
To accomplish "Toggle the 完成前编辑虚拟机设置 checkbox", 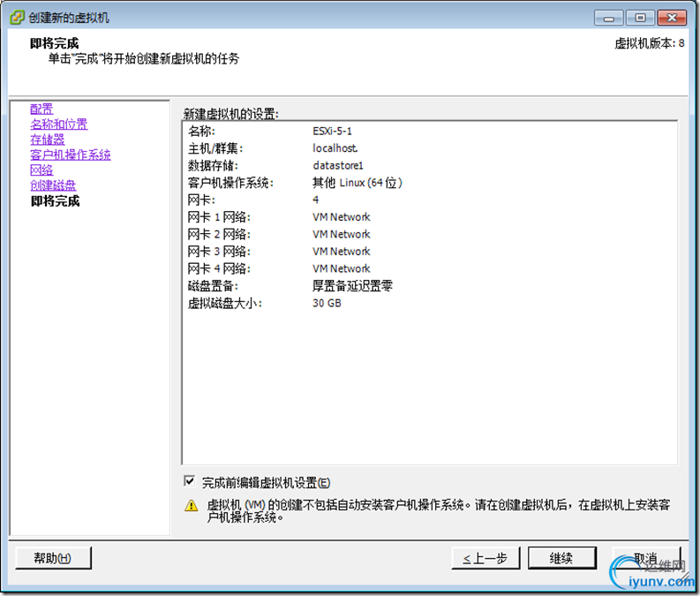I will pyautogui.click(x=189, y=481).
